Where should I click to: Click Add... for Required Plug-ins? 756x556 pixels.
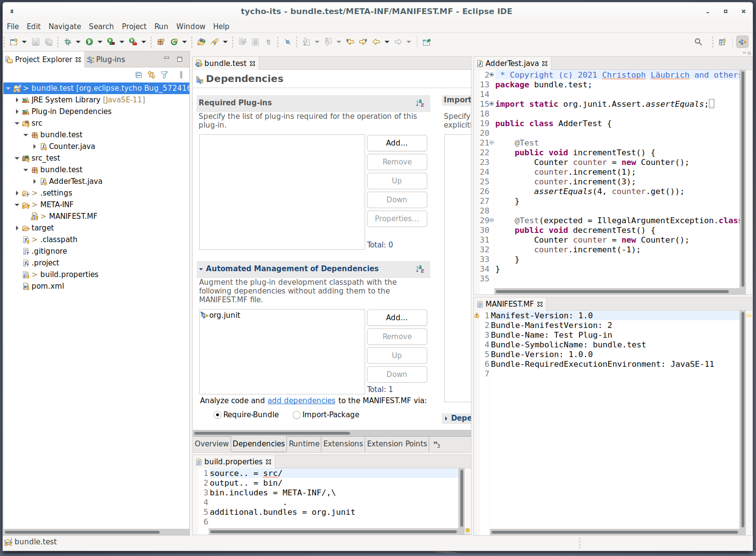click(397, 143)
